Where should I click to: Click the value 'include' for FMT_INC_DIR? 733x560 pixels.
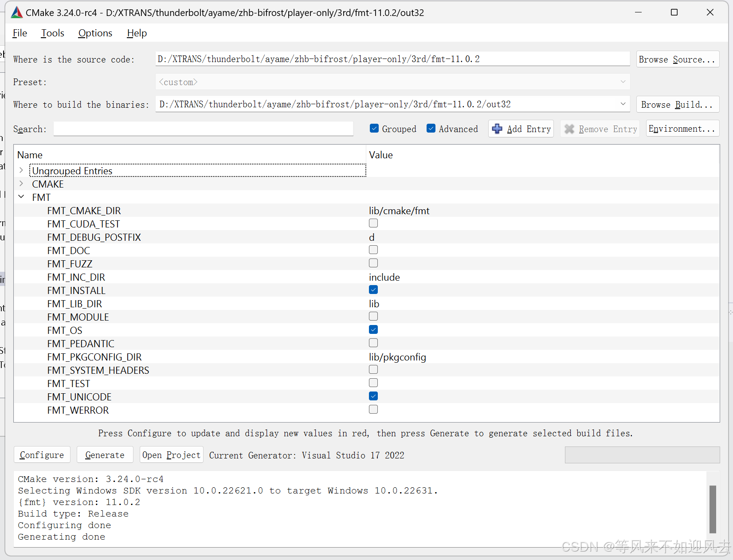[384, 277]
